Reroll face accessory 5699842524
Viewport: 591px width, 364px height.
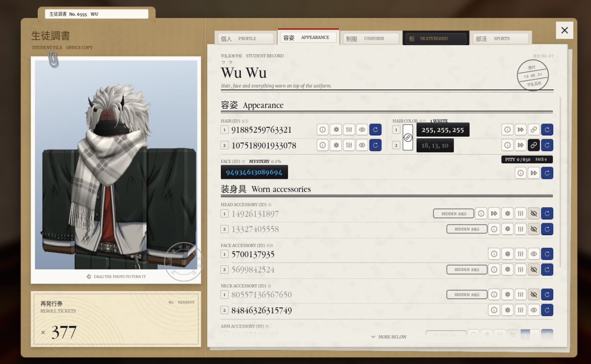(547, 270)
